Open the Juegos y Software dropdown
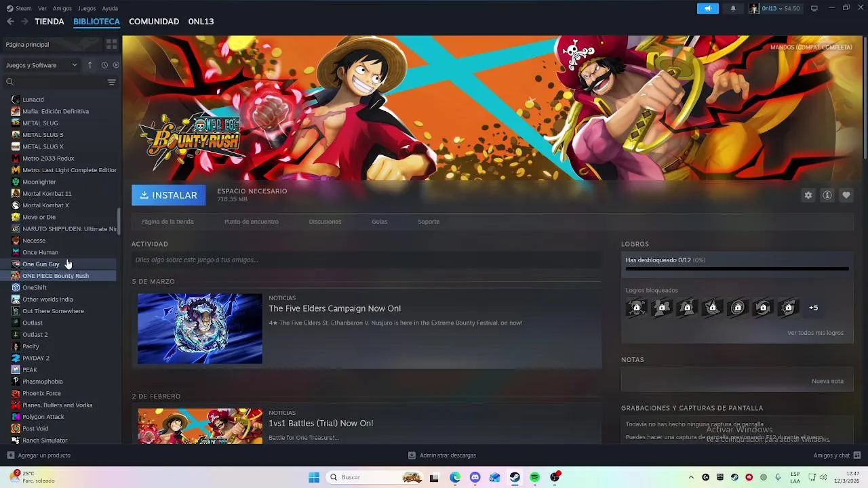868x488 pixels. tap(41, 65)
